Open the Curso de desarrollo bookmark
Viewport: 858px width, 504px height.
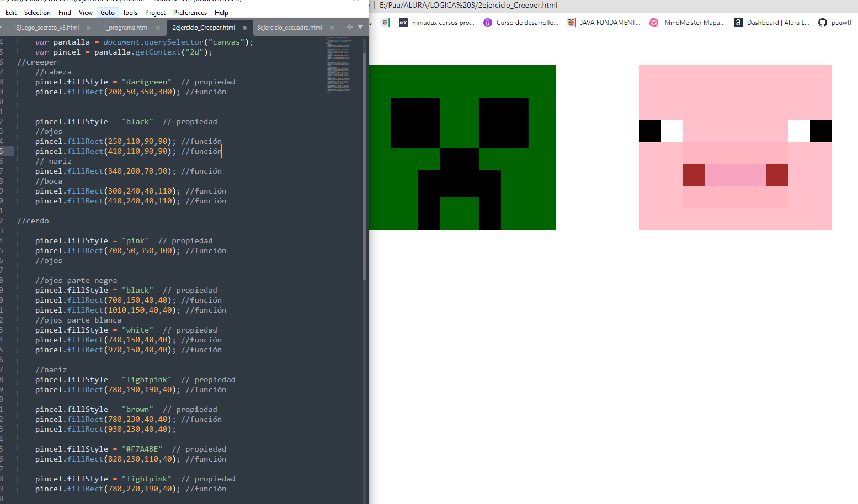(521, 23)
